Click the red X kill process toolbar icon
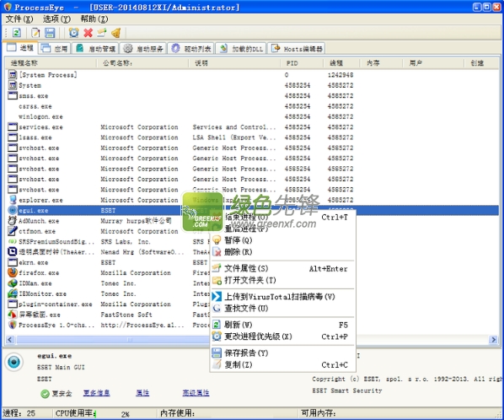This screenshot has width=504, height=420. 88,33
